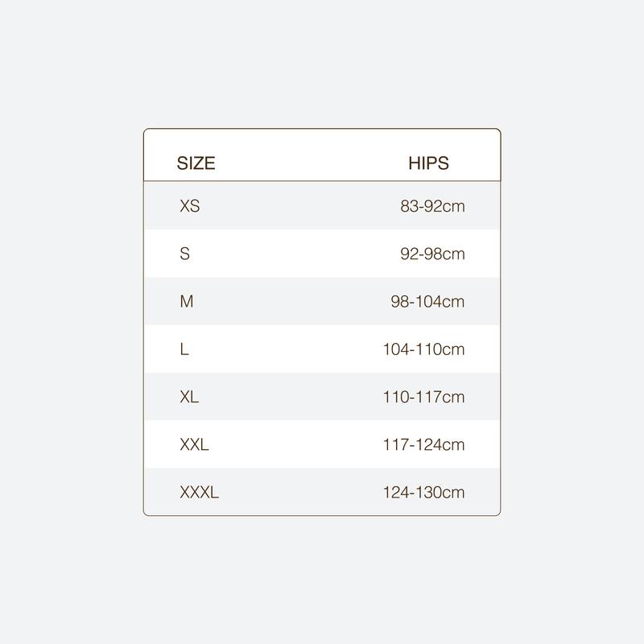Click the SIZE column header
644x644 pixels.
click(196, 163)
